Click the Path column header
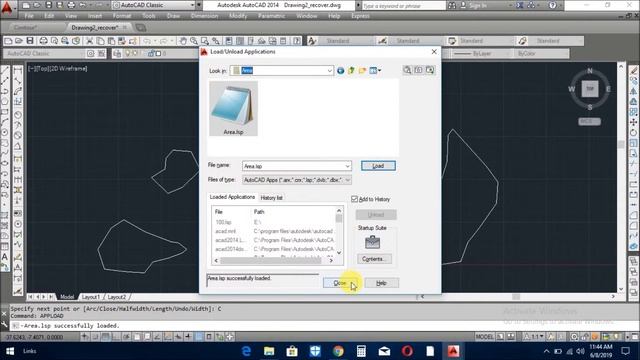The height and width of the screenshot is (360, 640). pos(259,212)
